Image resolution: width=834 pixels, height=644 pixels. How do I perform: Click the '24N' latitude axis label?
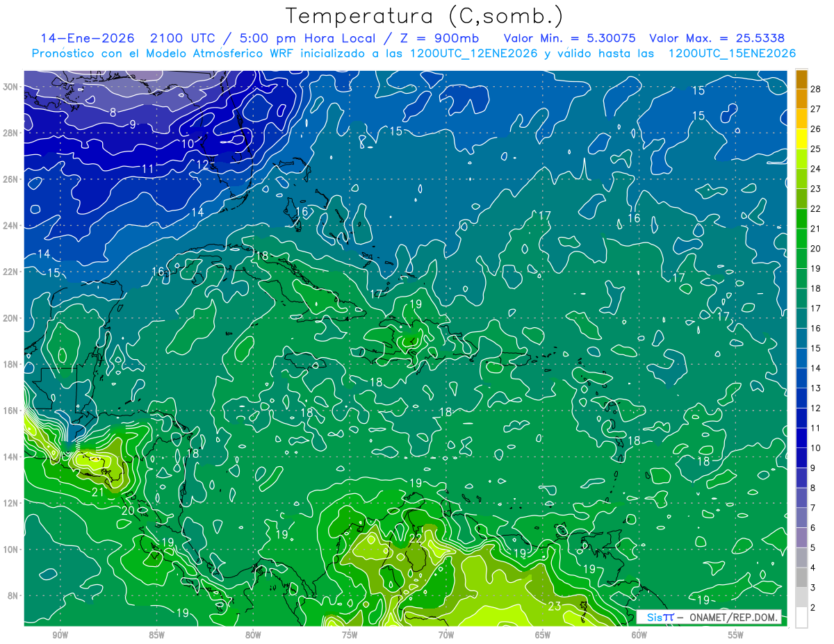pos(12,226)
